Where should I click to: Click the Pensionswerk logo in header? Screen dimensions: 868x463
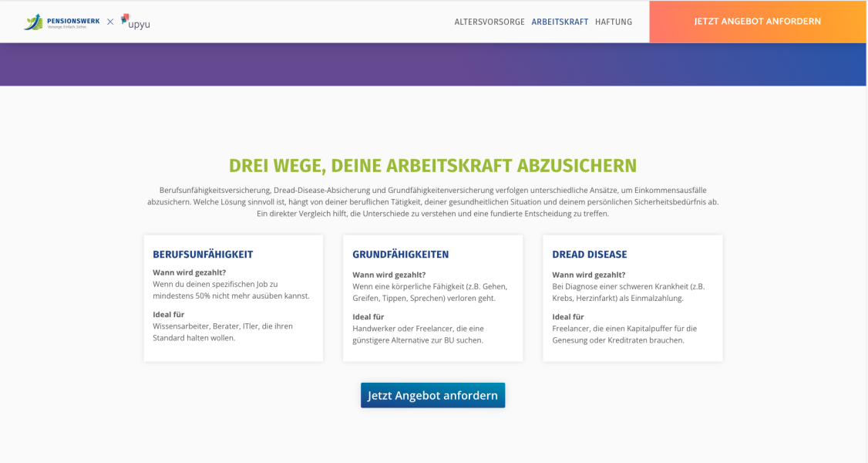coord(62,22)
